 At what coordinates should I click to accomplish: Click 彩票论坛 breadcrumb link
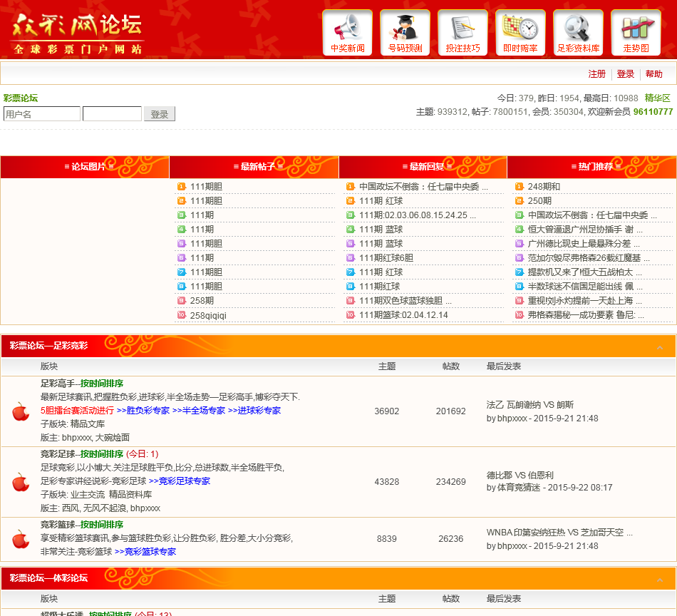tap(21, 98)
